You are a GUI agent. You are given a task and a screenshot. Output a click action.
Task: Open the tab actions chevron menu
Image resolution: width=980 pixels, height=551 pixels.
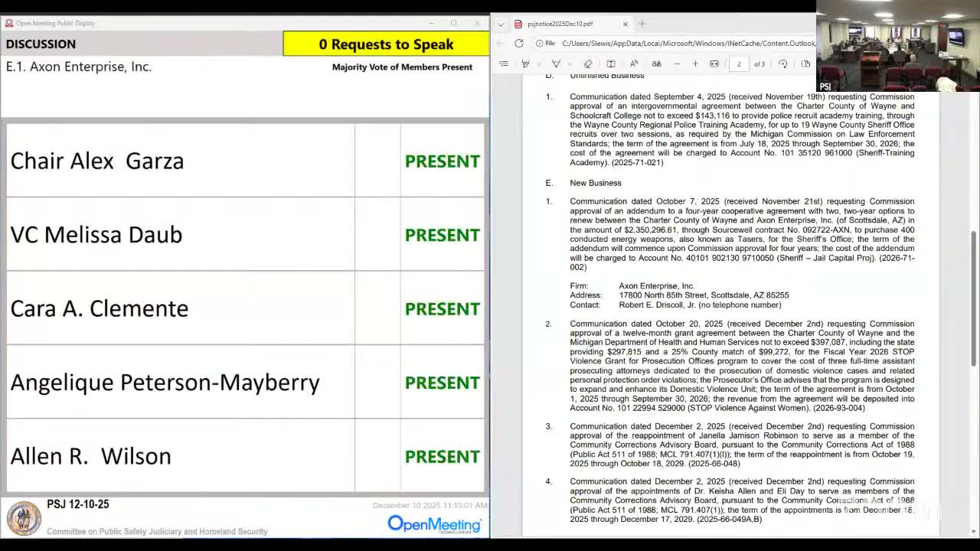pyautogui.click(x=501, y=24)
